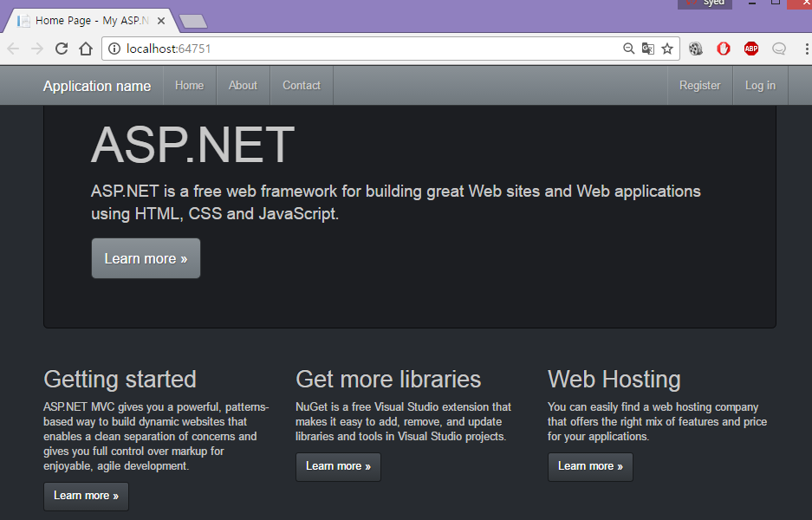The height and width of the screenshot is (520, 812).
Task: Click the chat bubble extension icon
Action: point(779,49)
